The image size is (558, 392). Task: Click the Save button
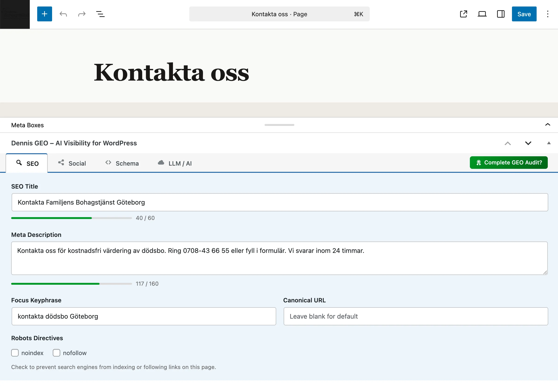[x=524, y=14]
